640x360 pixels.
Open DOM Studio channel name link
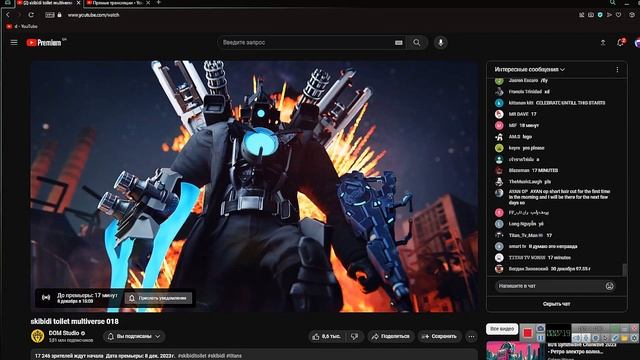(64, 333)
